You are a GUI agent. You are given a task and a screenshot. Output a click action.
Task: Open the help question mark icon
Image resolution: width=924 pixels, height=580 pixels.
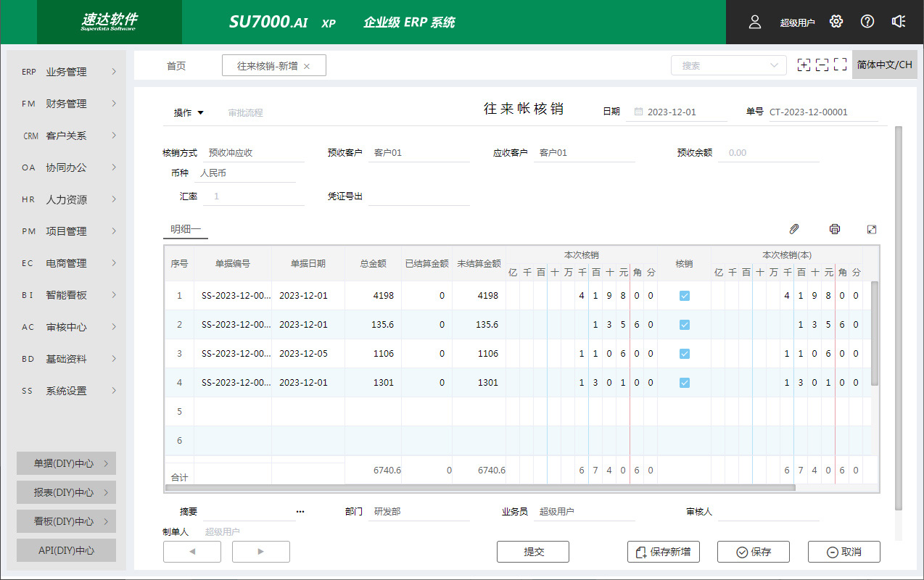867,22
